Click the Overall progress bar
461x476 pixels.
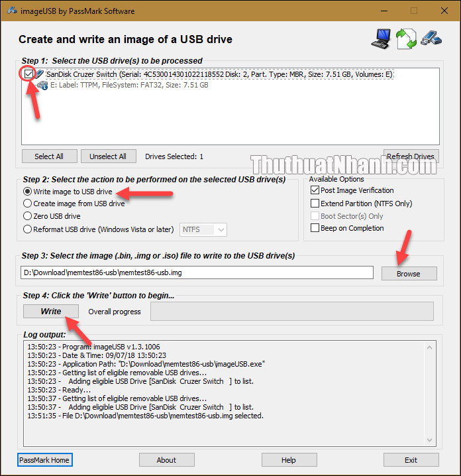292,311
